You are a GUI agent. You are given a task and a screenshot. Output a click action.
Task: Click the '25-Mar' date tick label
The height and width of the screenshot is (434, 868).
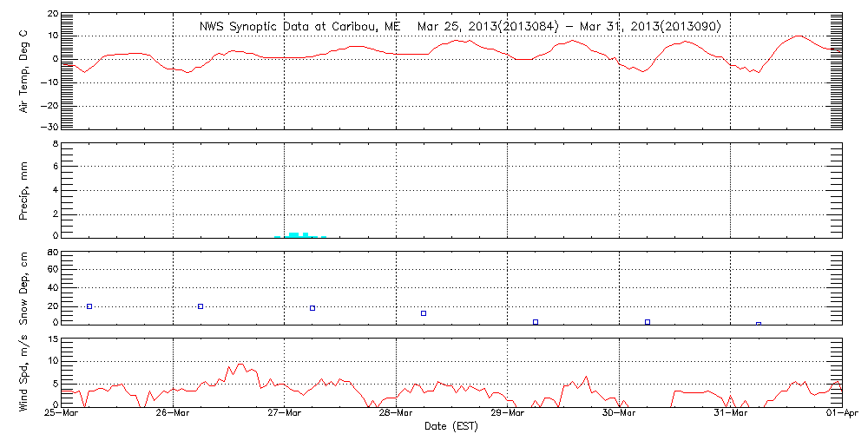(62, 415)
